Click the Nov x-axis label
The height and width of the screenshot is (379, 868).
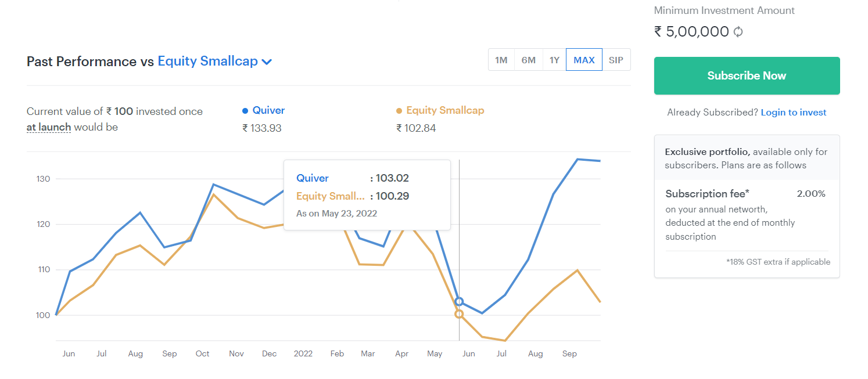(x=236, y=353)
